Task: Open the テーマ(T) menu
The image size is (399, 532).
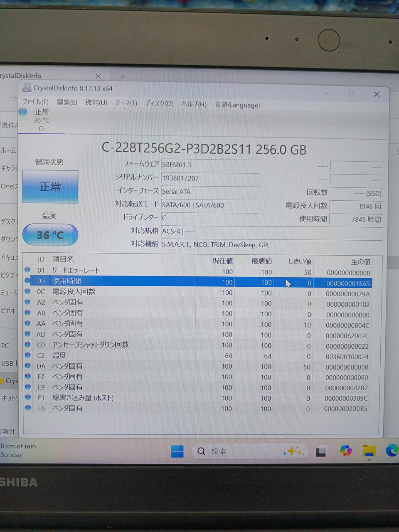Action: click(126, 103)
